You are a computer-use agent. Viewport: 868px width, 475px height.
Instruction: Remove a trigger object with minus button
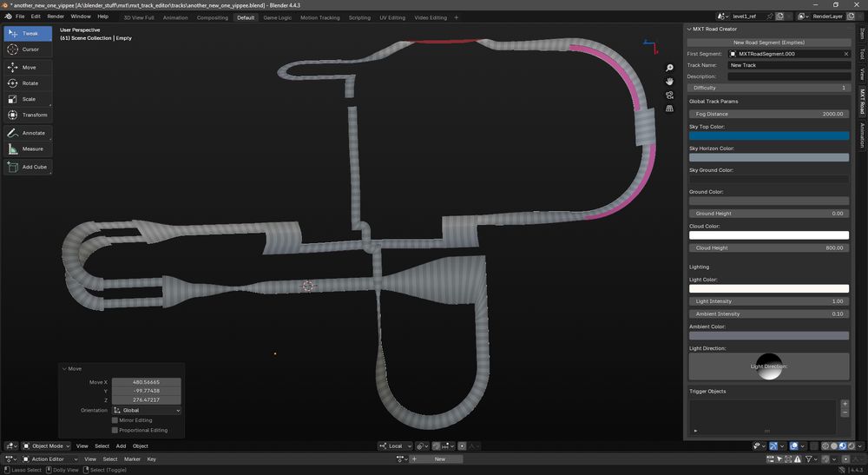(x=845, y=413)
